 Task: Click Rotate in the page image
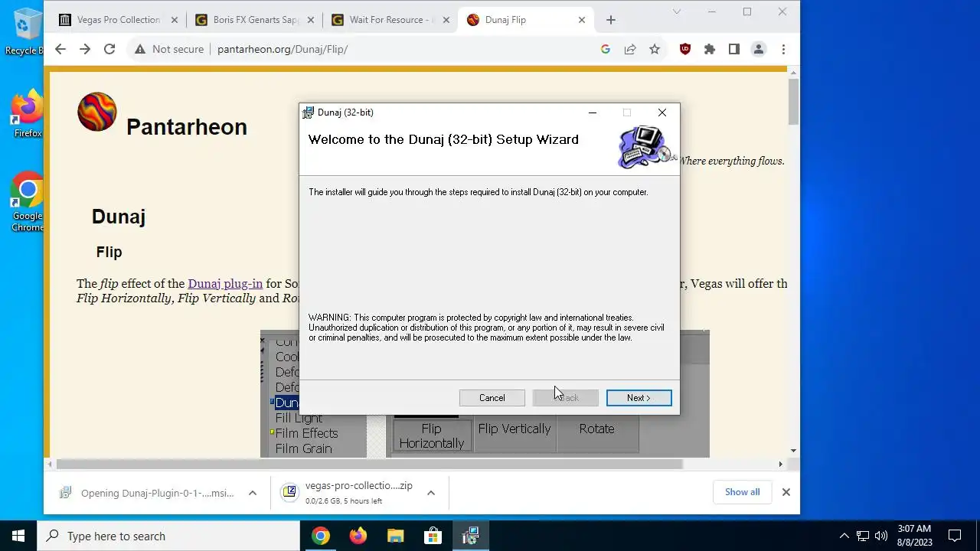tap(596, 429)
